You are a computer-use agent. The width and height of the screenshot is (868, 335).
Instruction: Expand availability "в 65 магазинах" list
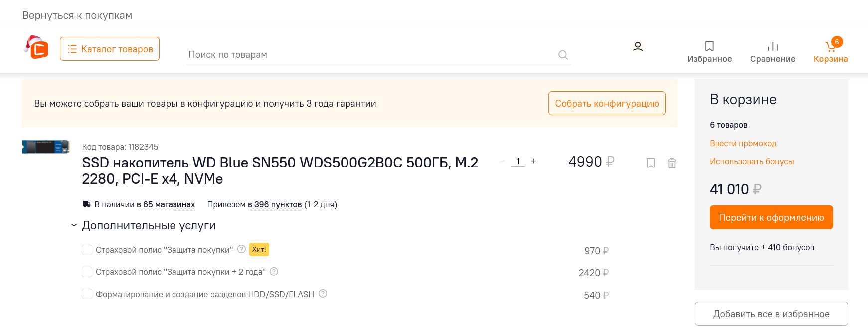166,205
